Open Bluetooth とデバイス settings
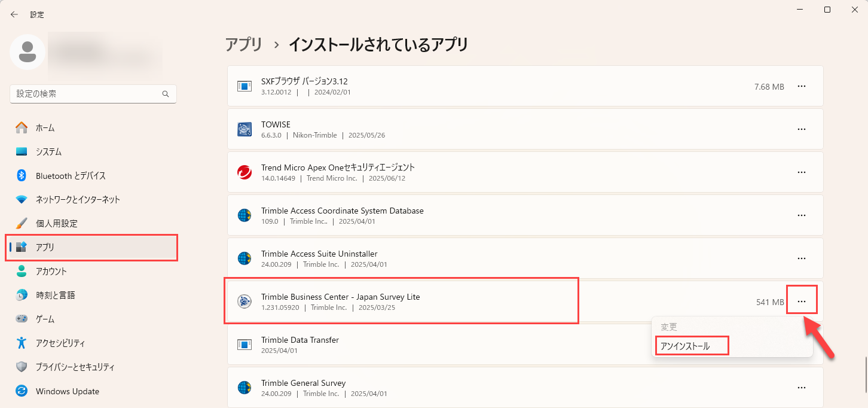Screen dimensions: 868x408 (x=71, y=175)
